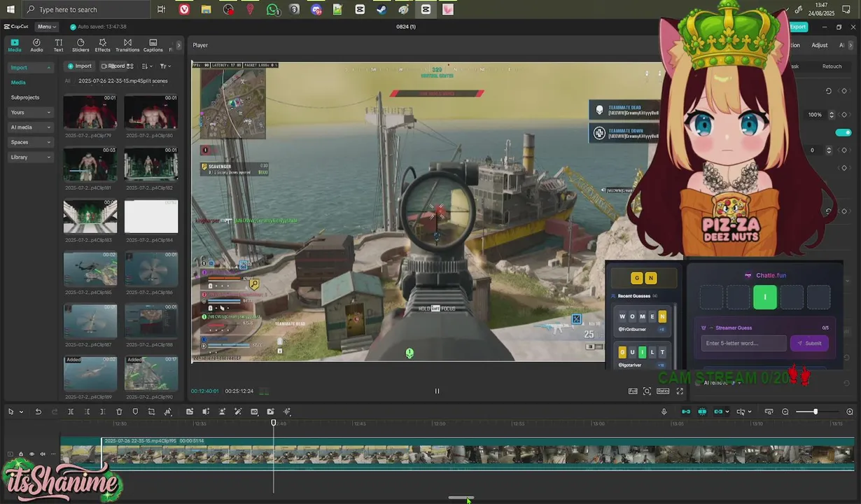Open WhatsApp from the taskbar

[x=272, y=9]
